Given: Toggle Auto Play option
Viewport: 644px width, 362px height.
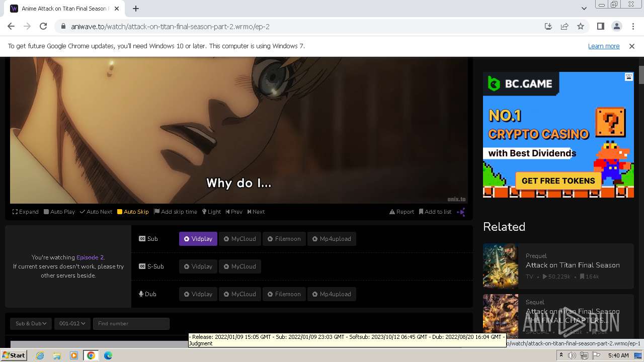Looking at the screenshot, I should coord(59,212).
